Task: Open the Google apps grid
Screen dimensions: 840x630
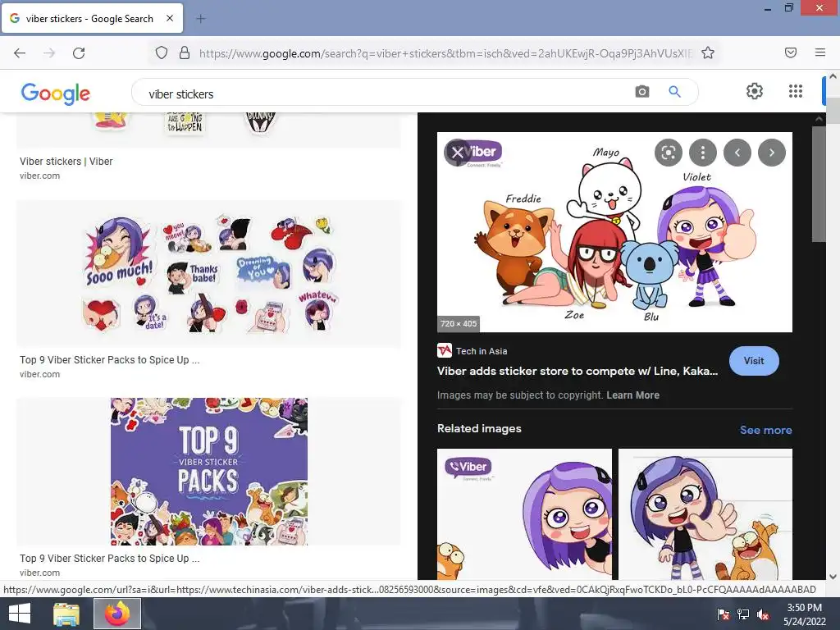Action: pos(796,91)
